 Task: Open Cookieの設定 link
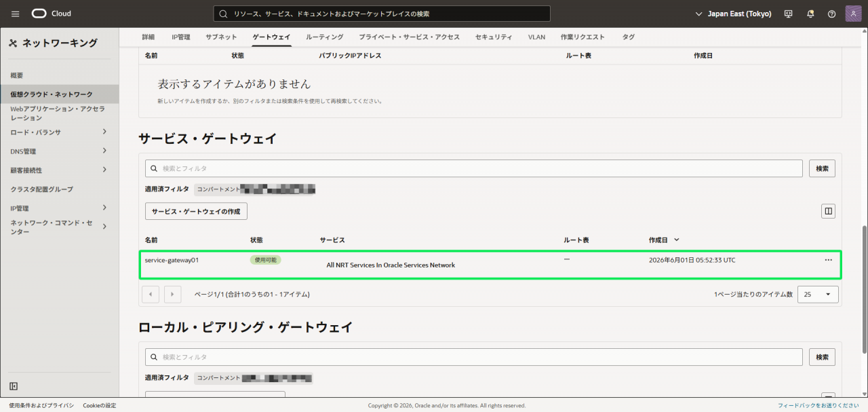[x=100, y=405]
